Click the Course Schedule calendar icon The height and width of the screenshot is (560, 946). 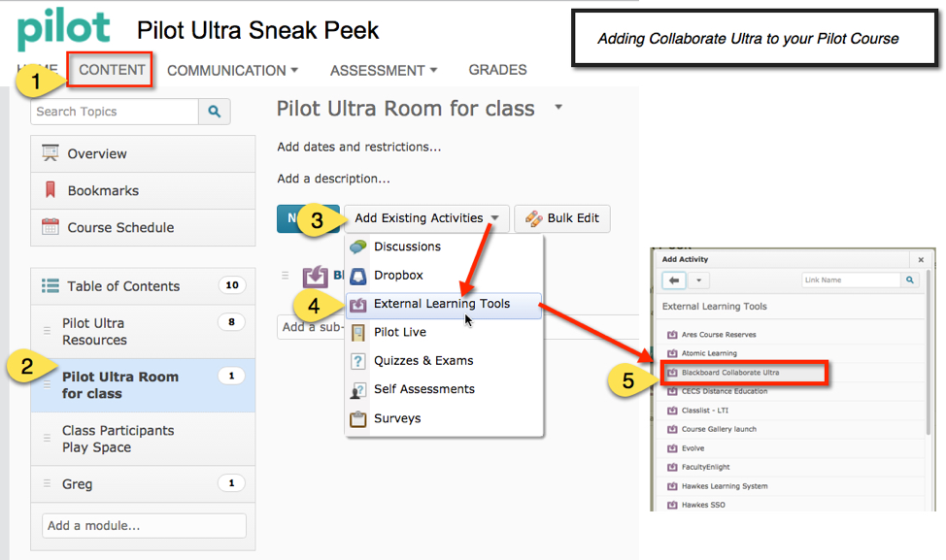click(51, 227)
